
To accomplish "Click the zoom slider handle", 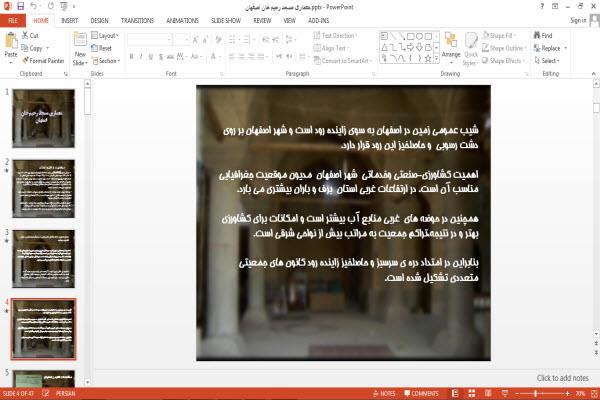I will pyautogui.click(x=535, y=393).
